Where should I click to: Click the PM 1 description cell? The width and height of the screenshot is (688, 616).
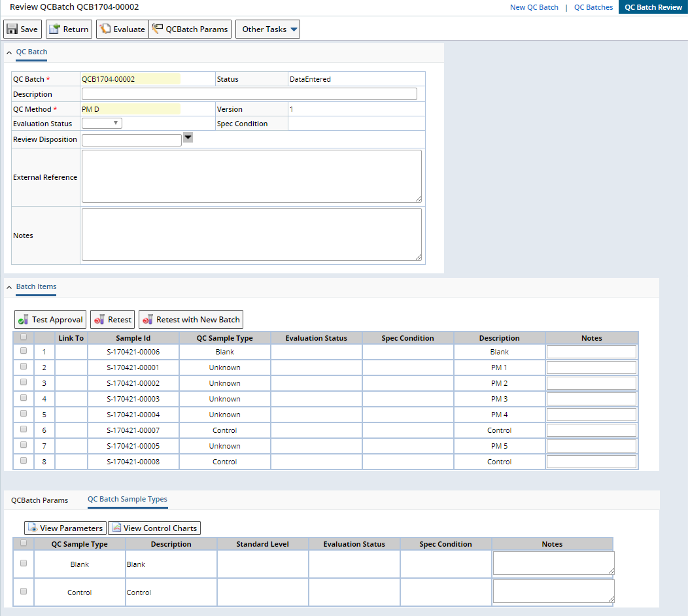pyautogui.click(x=500, y=368)
